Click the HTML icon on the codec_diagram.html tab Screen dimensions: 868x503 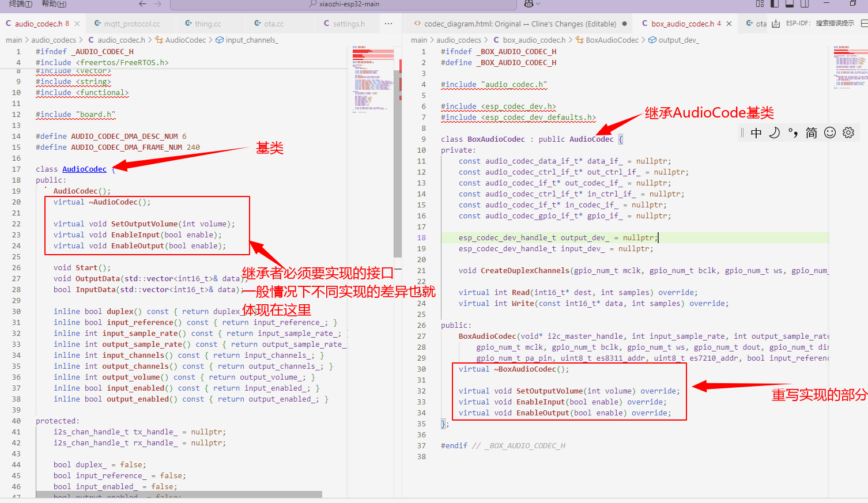(x=417, y=24)
